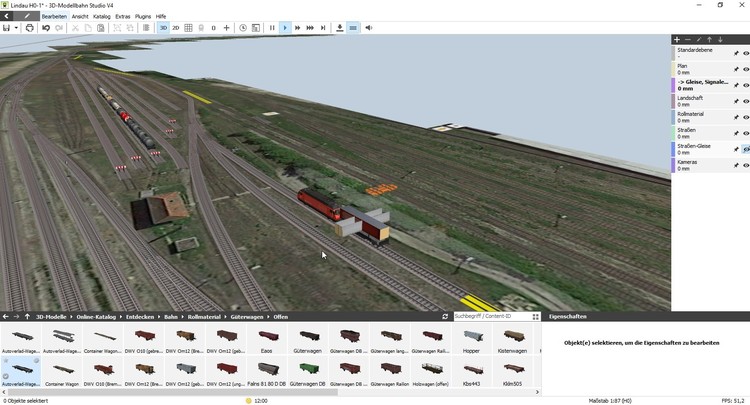
Task: Open the Bearbeiten menu
Action: (x=54, y=16)
